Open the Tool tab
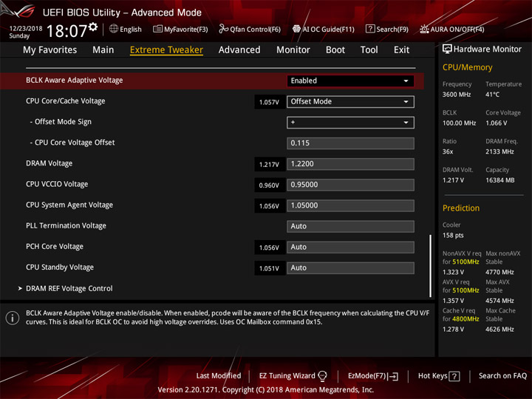 click(369, 50)
